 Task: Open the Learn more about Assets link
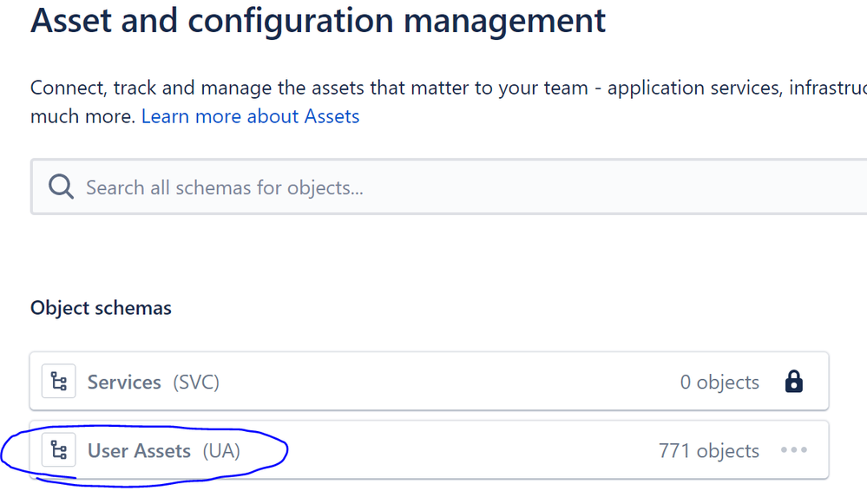251,116
